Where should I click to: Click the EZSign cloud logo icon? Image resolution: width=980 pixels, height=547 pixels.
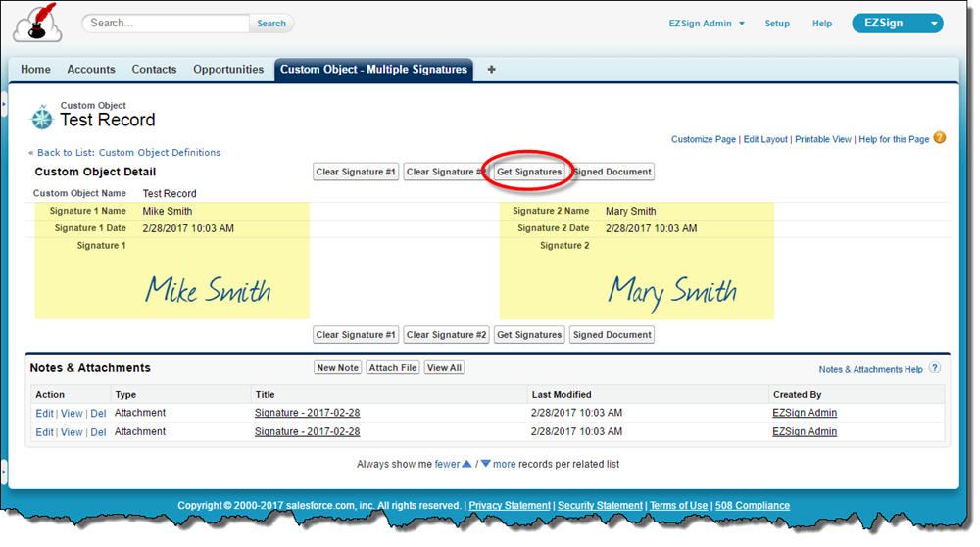pyautogui.click(x=37, y=25)
